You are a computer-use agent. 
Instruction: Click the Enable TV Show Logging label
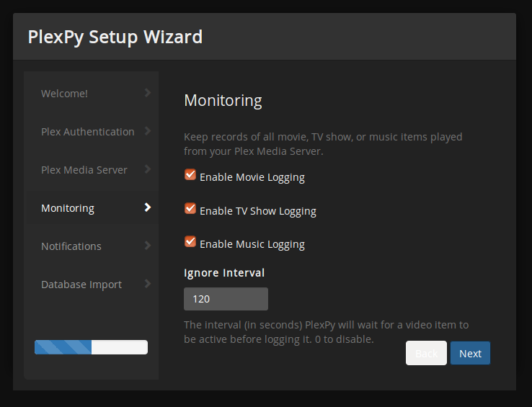coord(258,211)
